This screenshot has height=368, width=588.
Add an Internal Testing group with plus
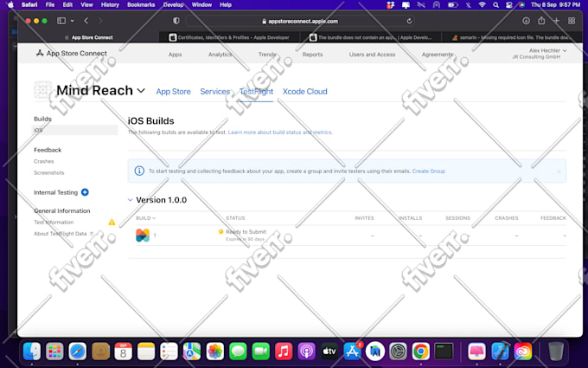[x=85, y=192]
